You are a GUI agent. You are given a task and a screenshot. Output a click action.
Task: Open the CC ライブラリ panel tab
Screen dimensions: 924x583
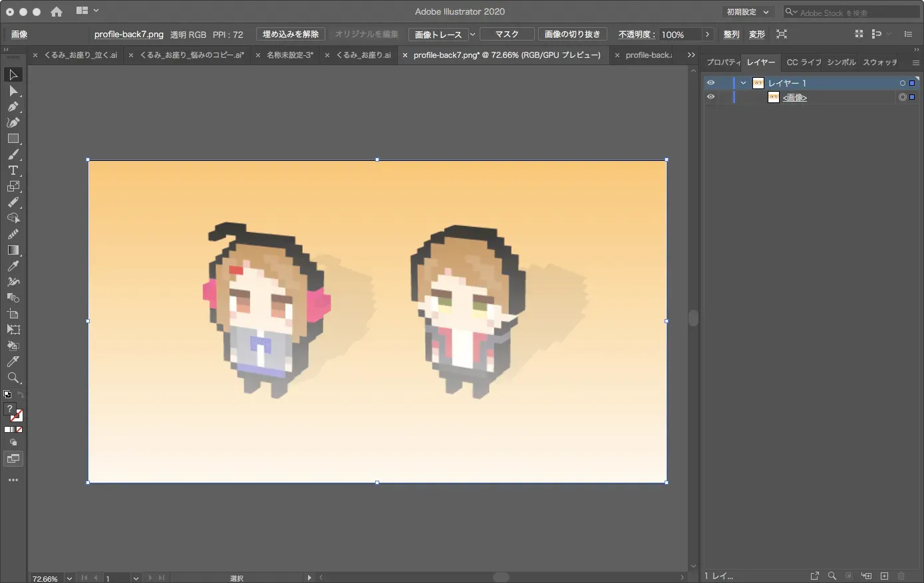pos(804,62)
